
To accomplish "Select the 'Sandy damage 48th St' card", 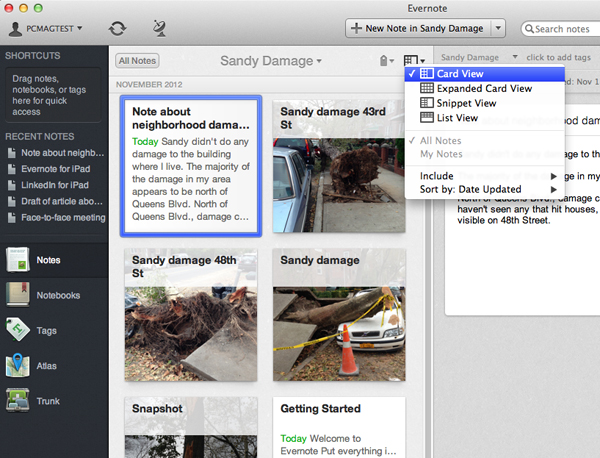I will 191,315.
